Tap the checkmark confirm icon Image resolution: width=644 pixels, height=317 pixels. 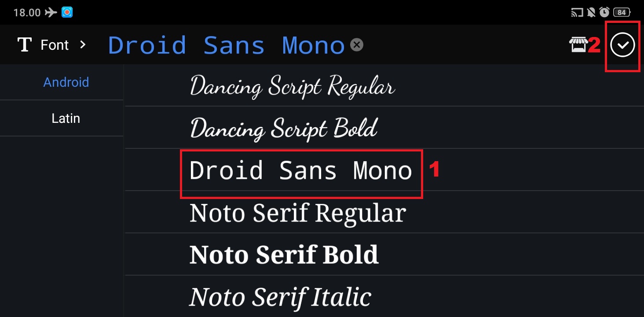pyautogui.click(x=622, y=45)
